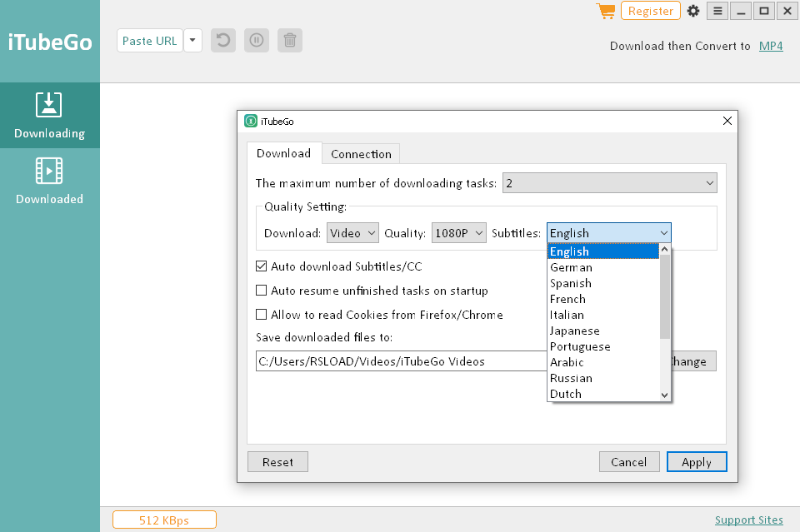The width and height of the screenshot is (800, 532).
Task: Click the iTubeGo logo text
Action: click(50, 42)
